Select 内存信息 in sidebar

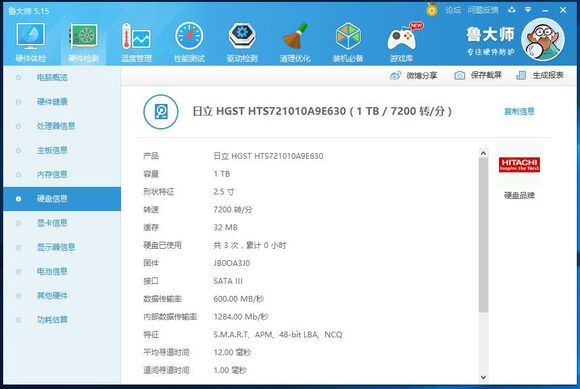62,174
